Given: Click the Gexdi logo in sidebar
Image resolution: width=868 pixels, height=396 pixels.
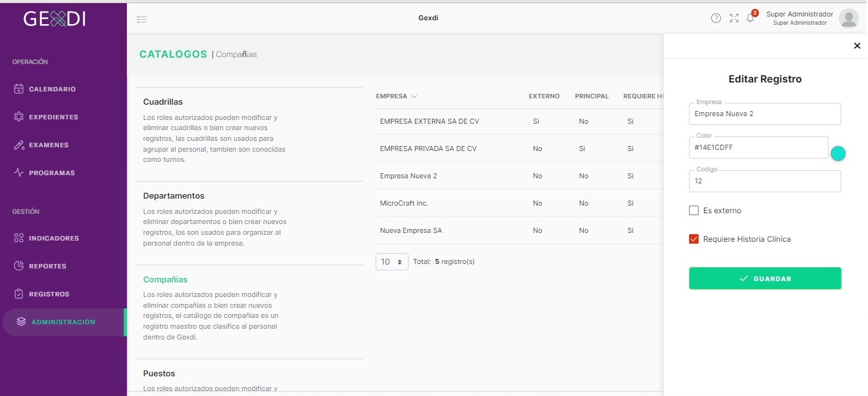Looking at the screenshot, I should 55,19.
